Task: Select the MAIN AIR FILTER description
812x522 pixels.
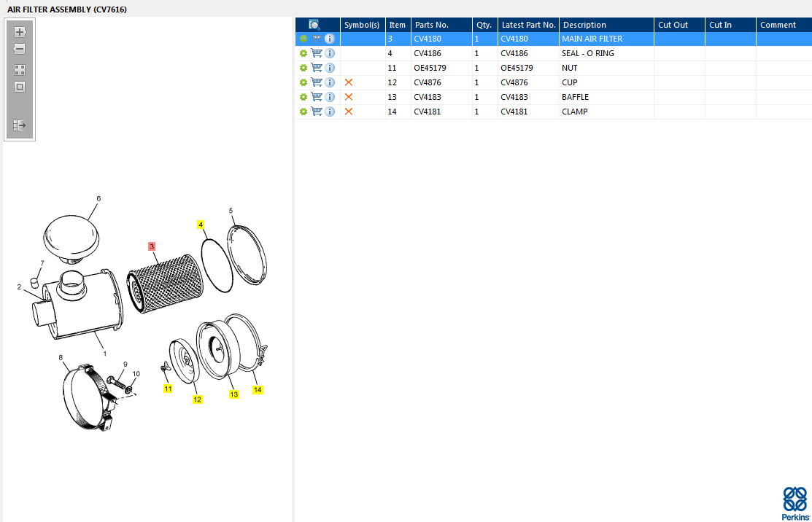Action: tap(592, 39)
